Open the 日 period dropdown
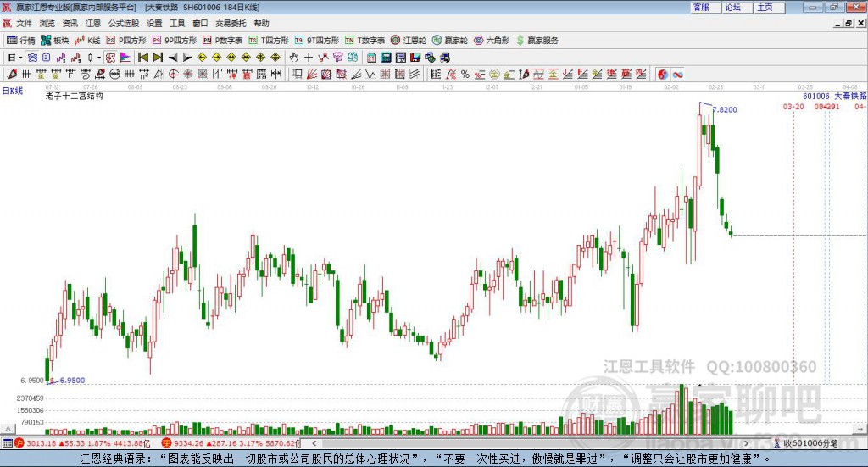The height and width of the screenshot is (467, 868). 15,58
